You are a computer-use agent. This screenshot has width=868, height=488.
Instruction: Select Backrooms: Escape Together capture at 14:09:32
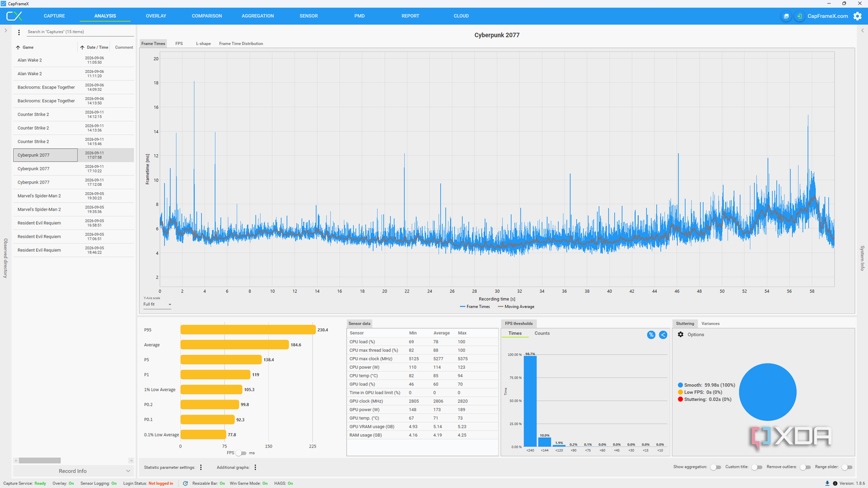73,87
